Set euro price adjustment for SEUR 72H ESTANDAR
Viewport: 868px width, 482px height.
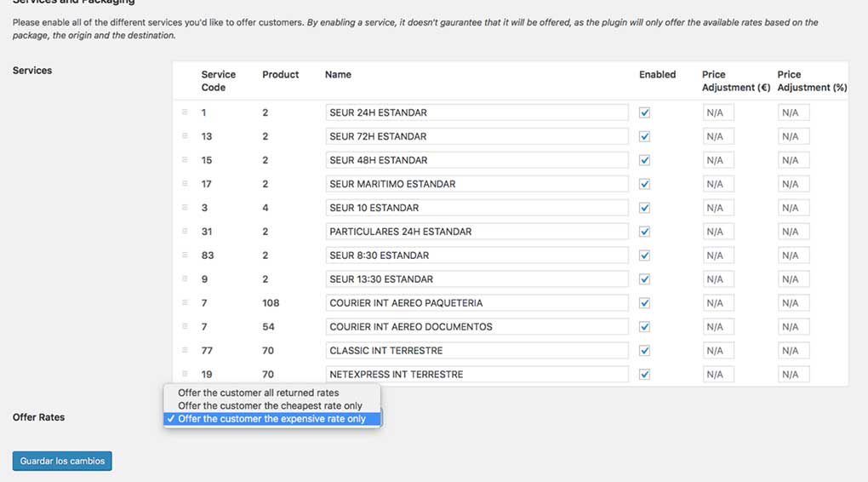pos(718,136)
